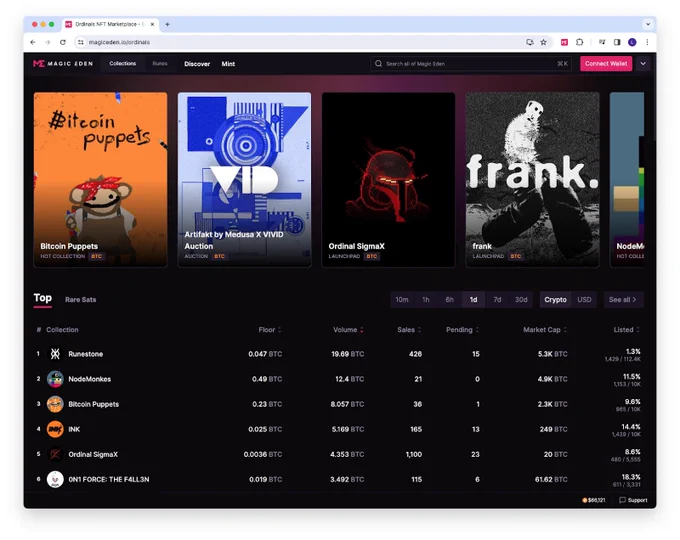Open the frank launchpad card

click(533, 180)
